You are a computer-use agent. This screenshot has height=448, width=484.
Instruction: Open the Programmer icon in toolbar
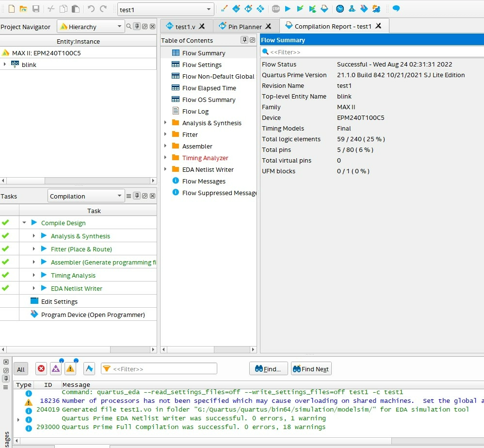click(x=364, y=9)
